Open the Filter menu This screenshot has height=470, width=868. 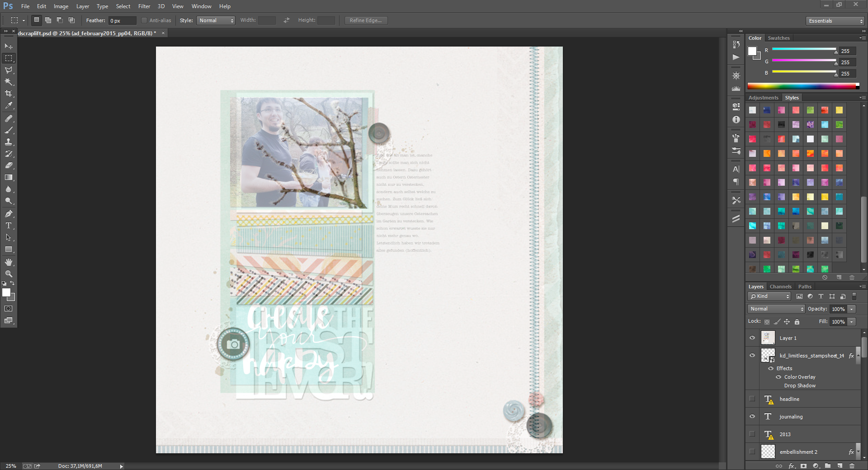(x=144, y=6)
